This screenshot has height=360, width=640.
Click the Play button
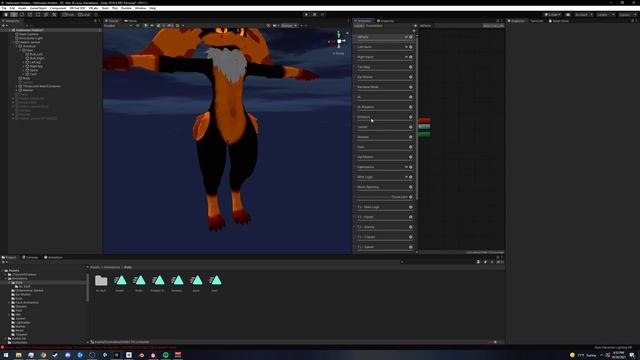(306, 15)
